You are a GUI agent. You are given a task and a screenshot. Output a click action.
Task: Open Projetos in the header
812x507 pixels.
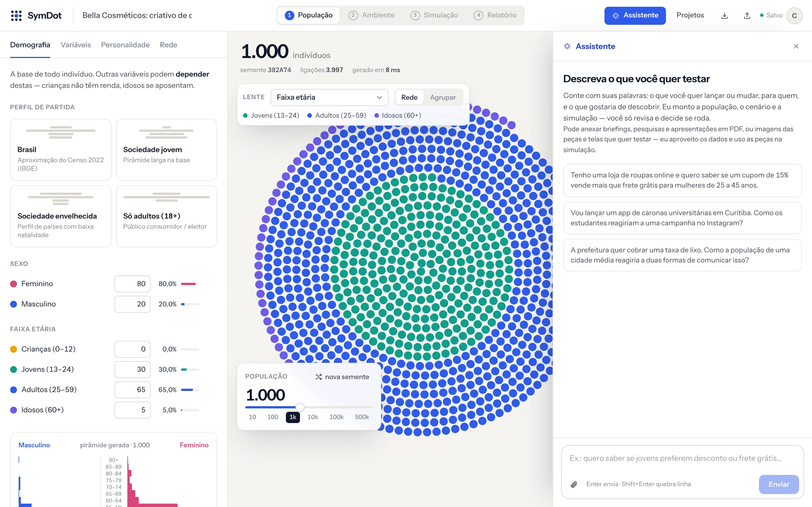pos(690,15)
